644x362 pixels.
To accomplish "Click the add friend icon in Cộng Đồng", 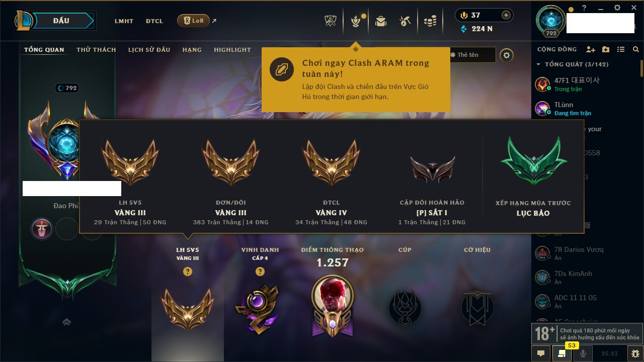I will pyautogui.click(x=591, y=49).
